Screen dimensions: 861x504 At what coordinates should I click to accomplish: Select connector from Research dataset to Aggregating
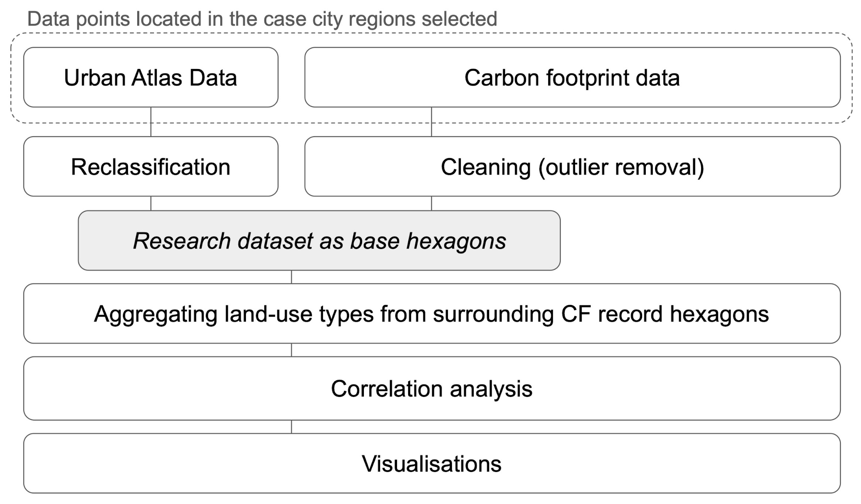pyautogui.click(x=291, y=277)
